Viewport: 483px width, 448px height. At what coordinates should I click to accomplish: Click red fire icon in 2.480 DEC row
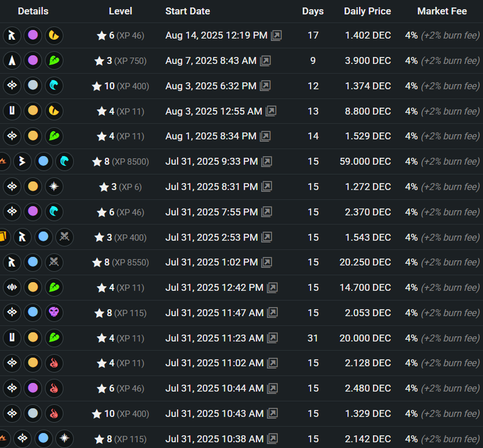[54, 388]
